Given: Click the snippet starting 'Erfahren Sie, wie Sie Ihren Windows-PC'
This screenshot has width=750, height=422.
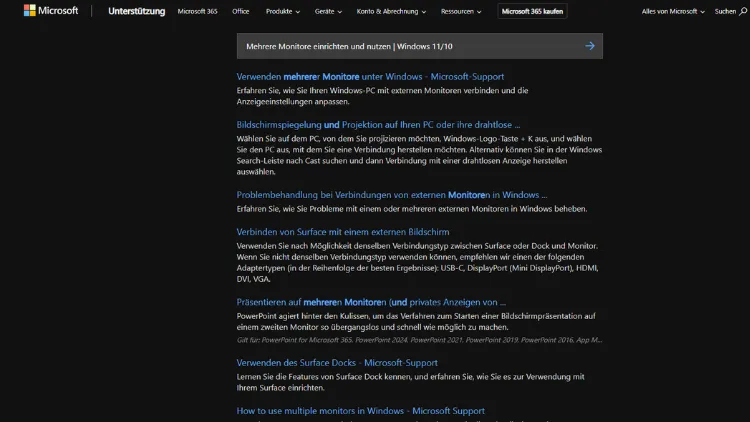Looking at the screenshot, I should [x=383, y=96].
